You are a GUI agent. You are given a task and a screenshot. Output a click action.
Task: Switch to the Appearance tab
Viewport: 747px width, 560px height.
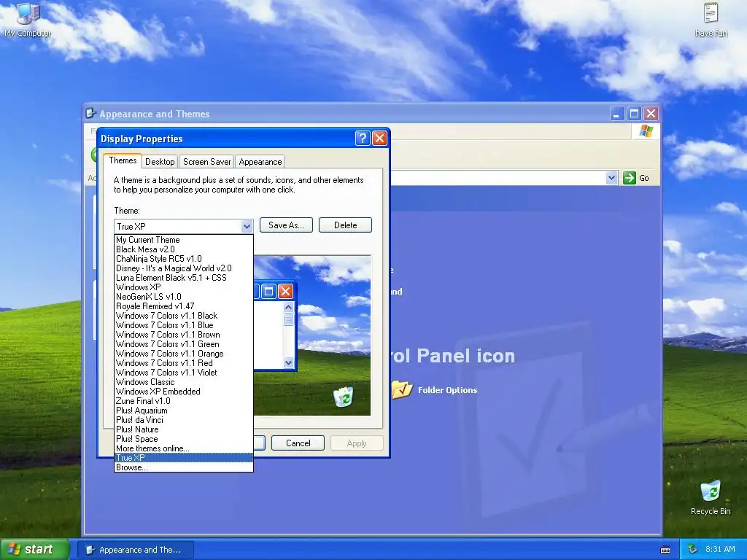point(260,162)
